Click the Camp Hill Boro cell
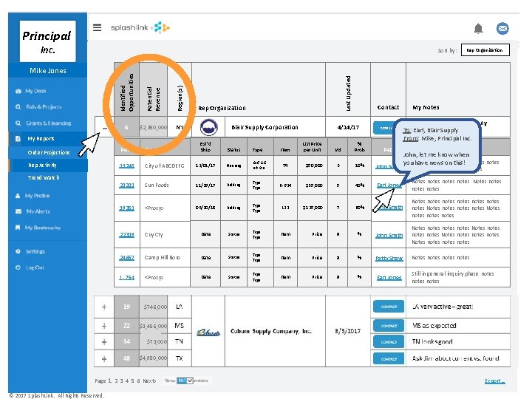This screenshot has width=532, height=399. coord(165,258)
